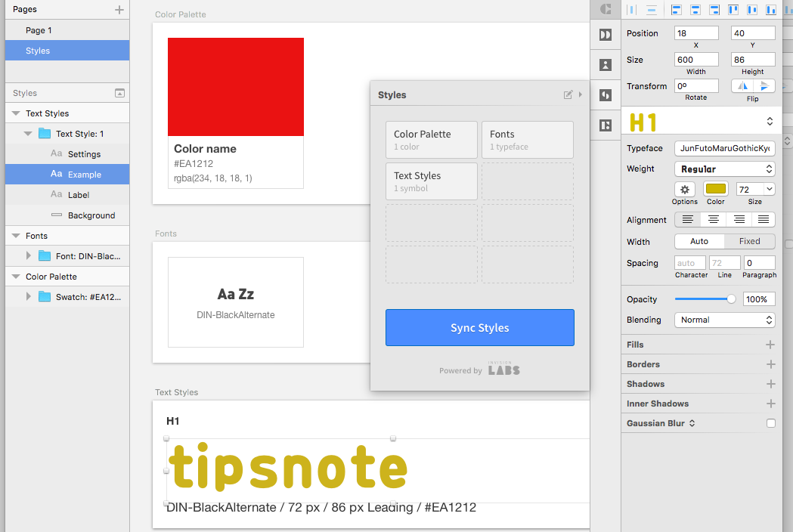Select the Label text layer
This screenshot has width=793, height=532.
tap(67, 195)
